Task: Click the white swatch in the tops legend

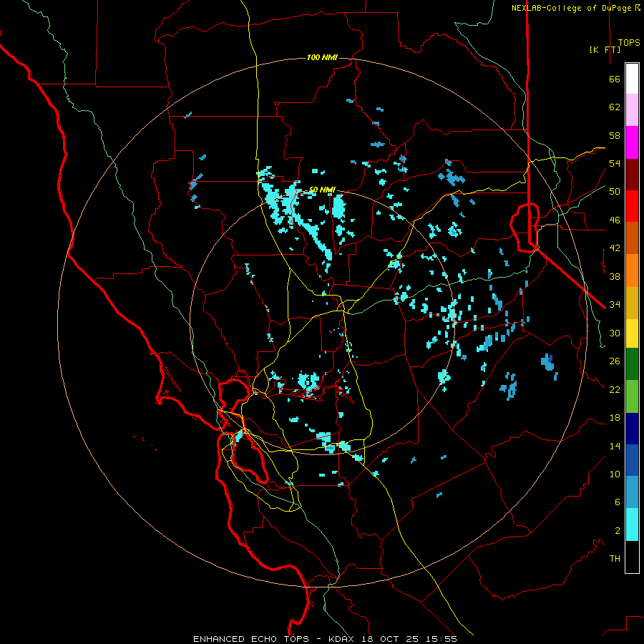Action: 632,79
